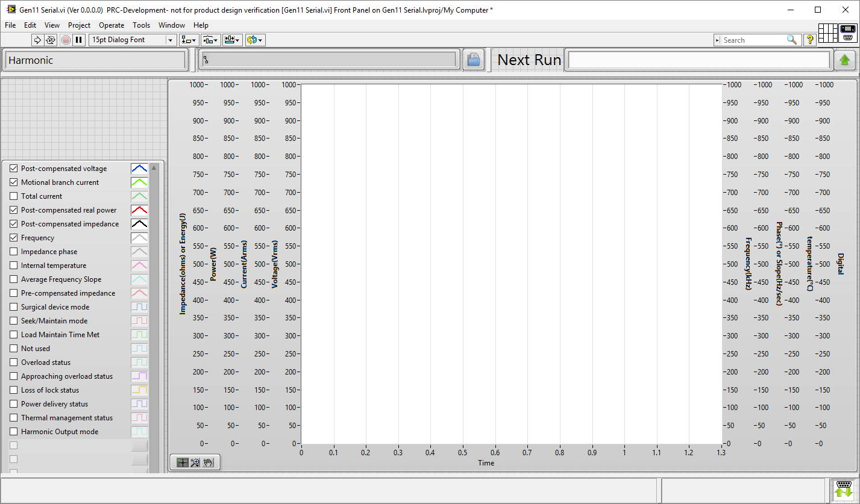The height and width of the screenshot is (504, 860).
Task: Click Thermal management status plot glyph
Action: 139,418
